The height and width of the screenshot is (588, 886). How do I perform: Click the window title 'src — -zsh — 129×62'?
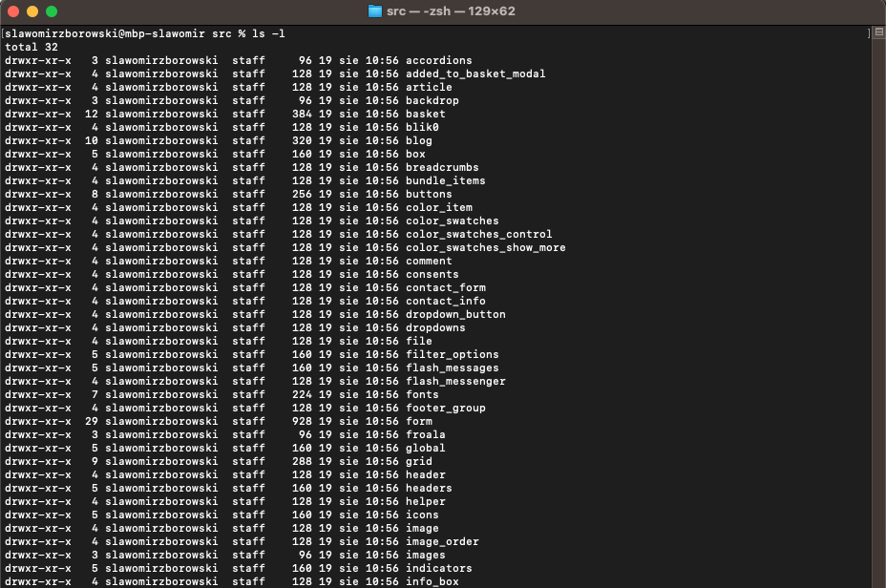click(x=451, y=11)
